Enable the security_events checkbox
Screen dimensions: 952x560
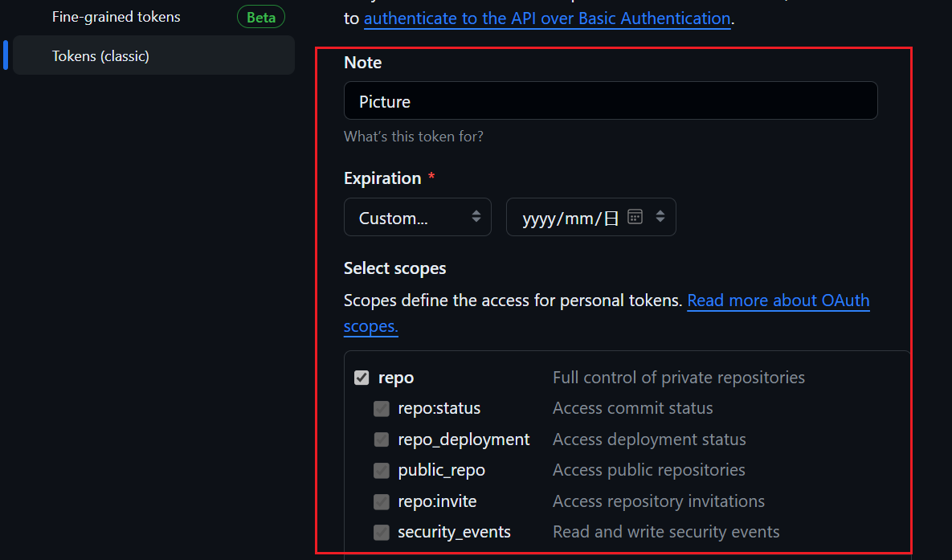pyautogui.click(x=381, y=532)
